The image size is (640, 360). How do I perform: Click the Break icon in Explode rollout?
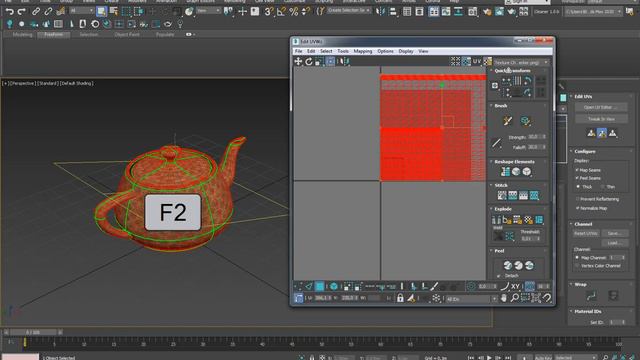click(x=496, y=220)
